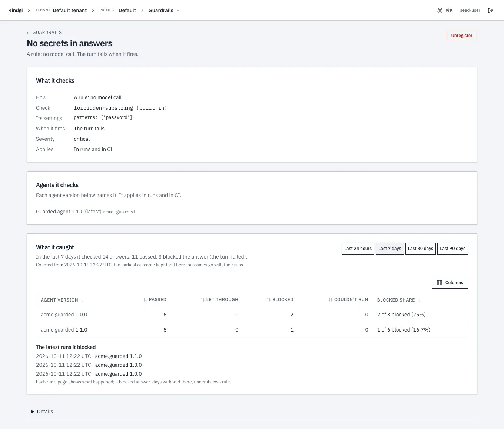Sort by the Let Through column
The width and height of the screenshot is (504, 429).
pos(219,300)
